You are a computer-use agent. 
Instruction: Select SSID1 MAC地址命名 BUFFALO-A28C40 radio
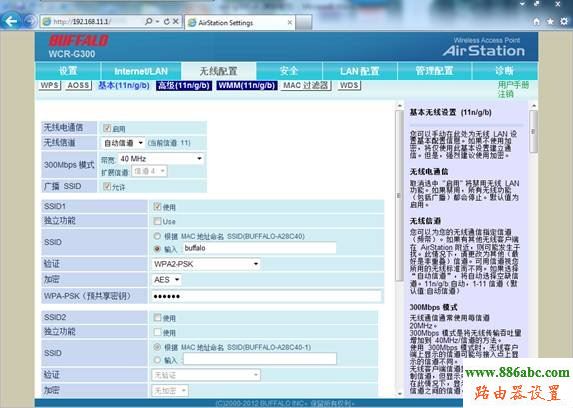(157, 236)
